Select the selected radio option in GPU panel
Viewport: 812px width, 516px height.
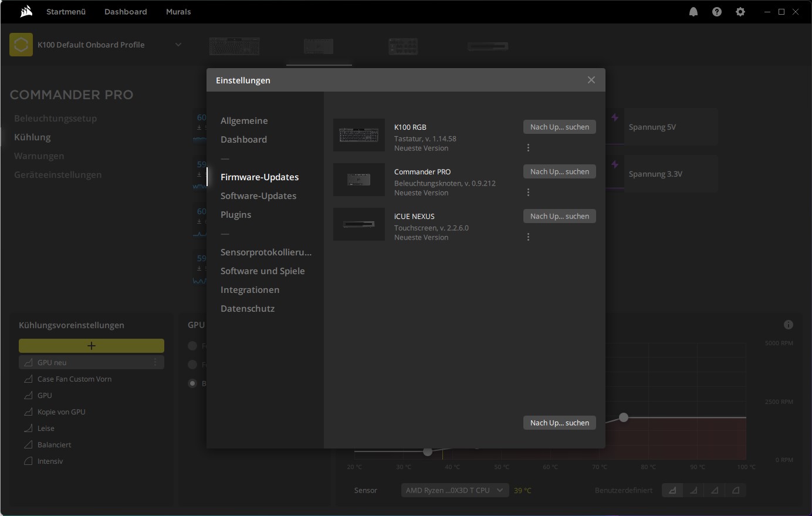[x=192, y=383]
